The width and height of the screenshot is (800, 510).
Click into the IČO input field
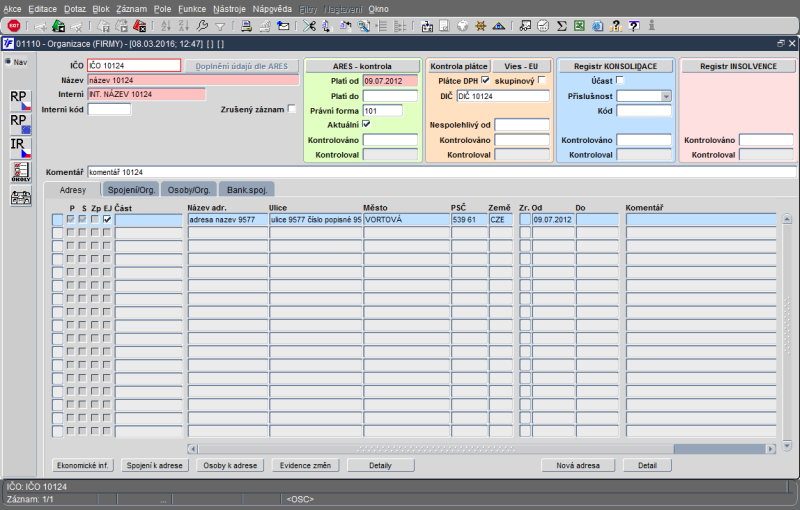(134, 65)
